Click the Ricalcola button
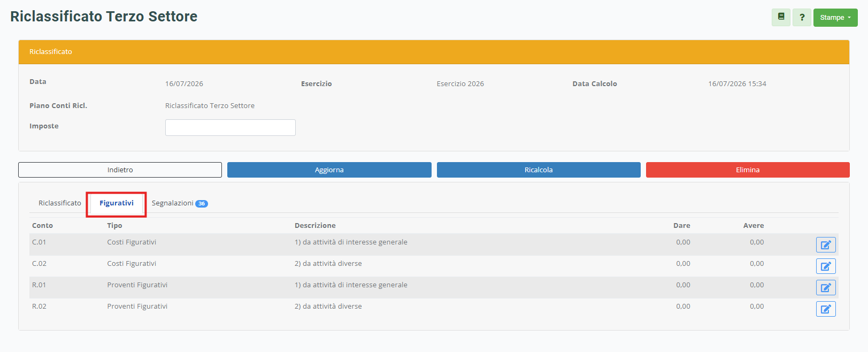868x352 pixels. tap(539, 170)
